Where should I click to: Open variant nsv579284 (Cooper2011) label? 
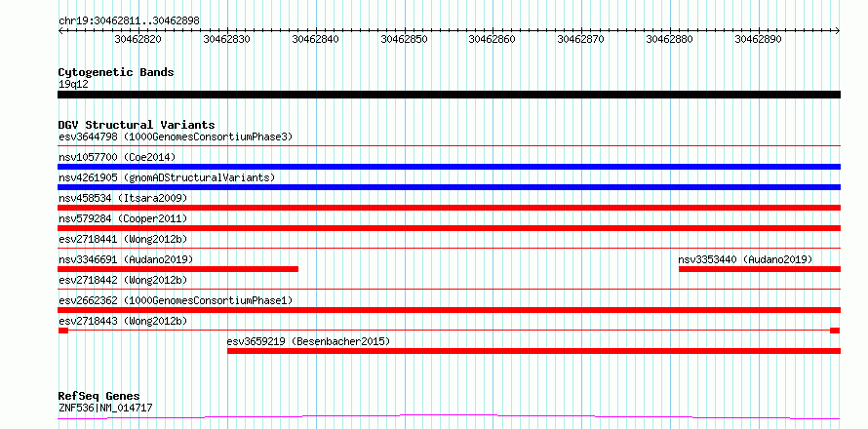123,218
